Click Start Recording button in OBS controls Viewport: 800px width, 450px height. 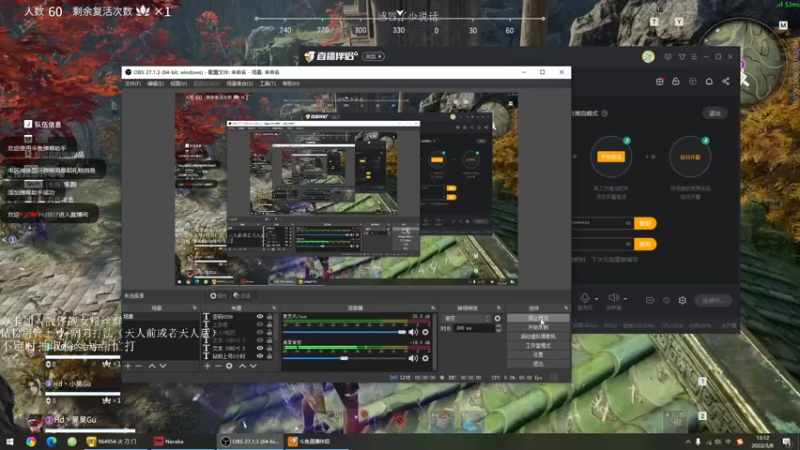point(538,327)
